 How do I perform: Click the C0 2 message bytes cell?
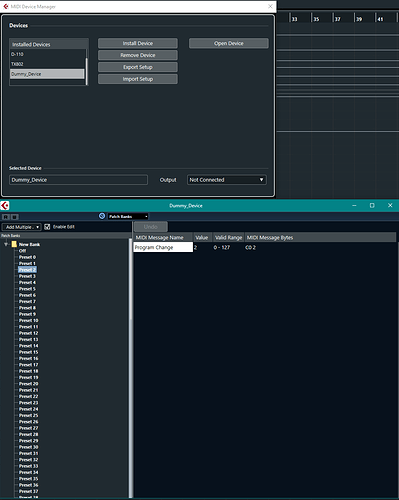coord(250,247)
